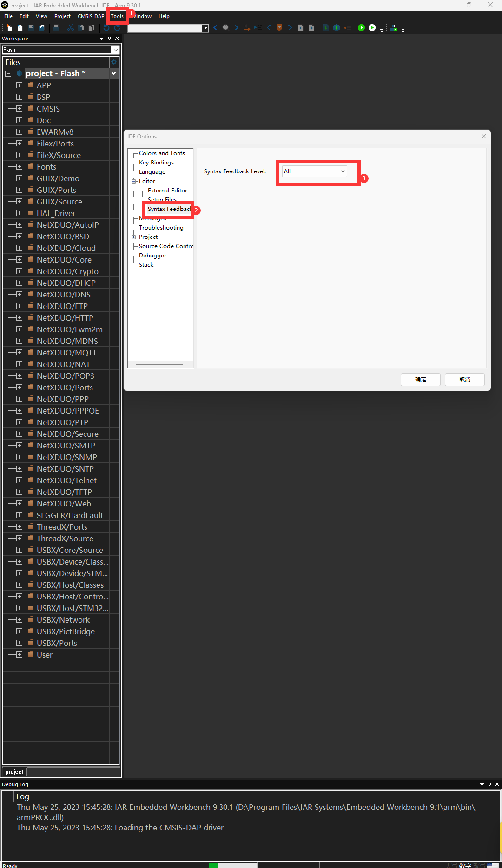Open the Help menu

pyautogui.click(x=164, y=16)
